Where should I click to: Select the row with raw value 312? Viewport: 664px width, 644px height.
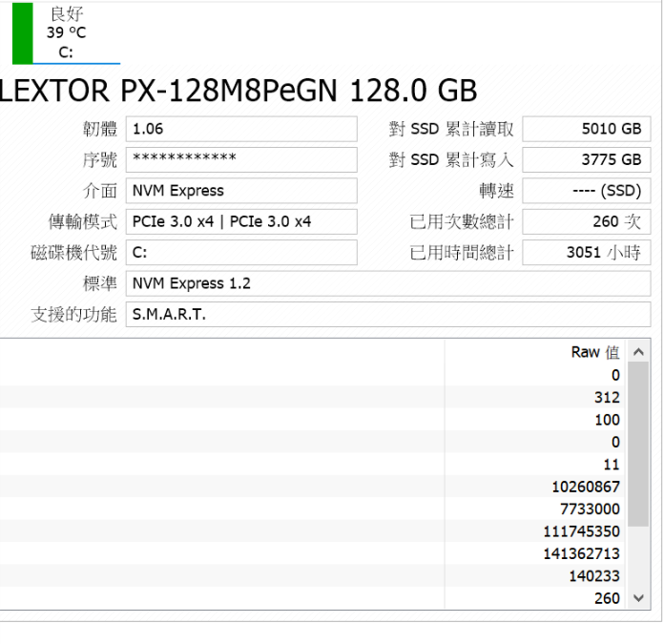click(313, 397)
